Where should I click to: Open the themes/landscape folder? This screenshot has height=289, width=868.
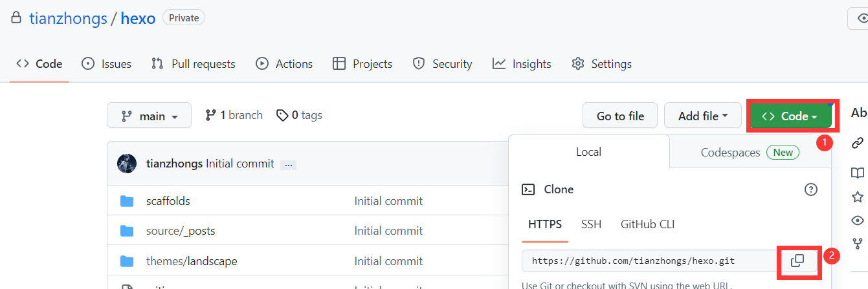pos(192,261)
